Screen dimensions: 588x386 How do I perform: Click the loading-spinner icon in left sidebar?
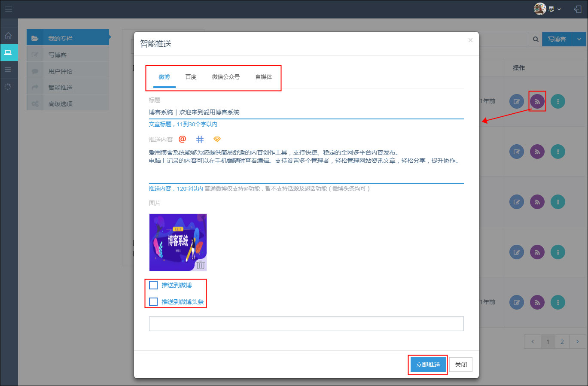point(8,87)
